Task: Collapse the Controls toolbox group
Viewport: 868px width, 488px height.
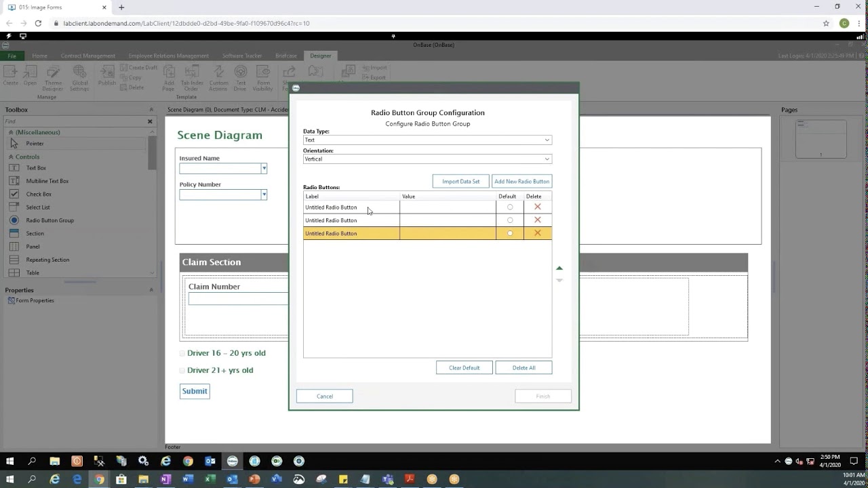Action: click(11, 157)
